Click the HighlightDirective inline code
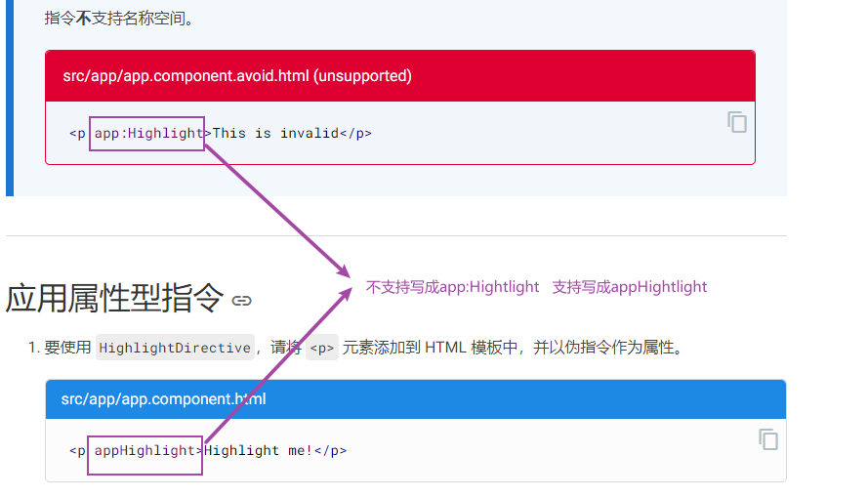This screenshot has height=497, width=868. coord(175,348)
